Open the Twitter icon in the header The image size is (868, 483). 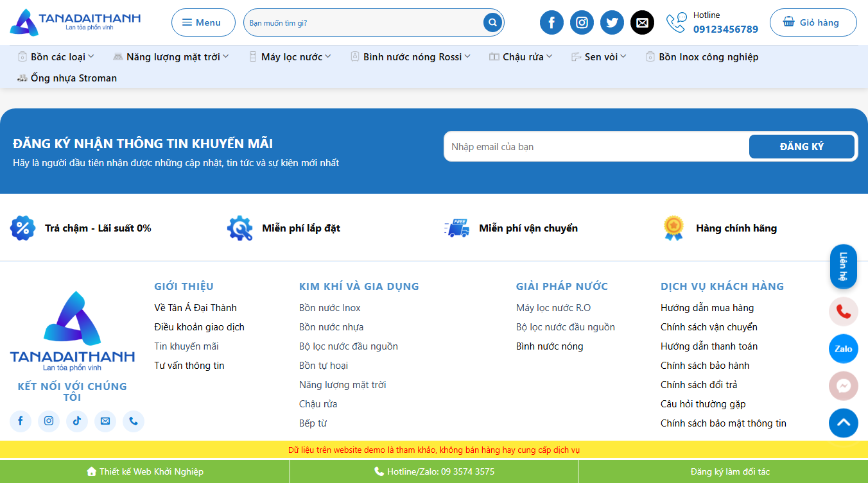point(612,22)
